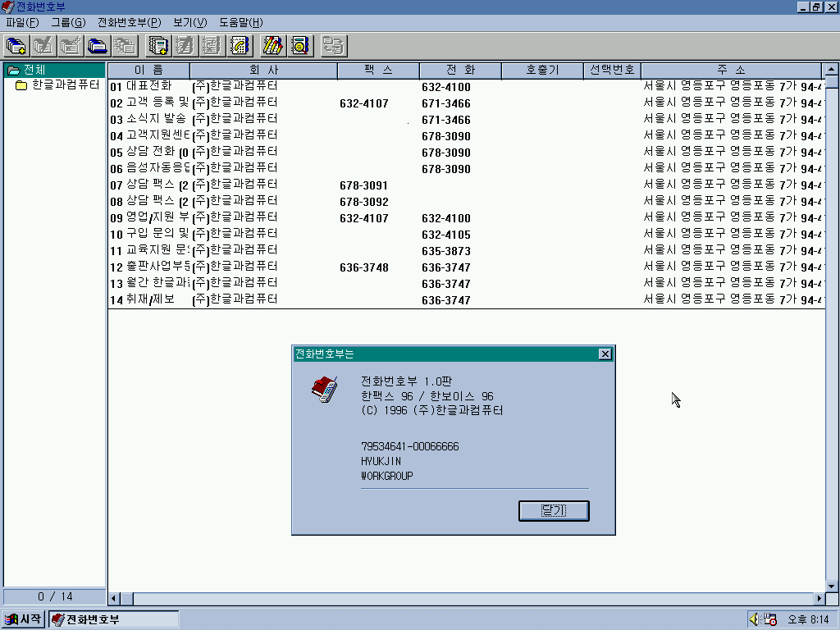Screen dimensions: 840x630
Task: Open the 시작 start button
Action: click(22, 620)
